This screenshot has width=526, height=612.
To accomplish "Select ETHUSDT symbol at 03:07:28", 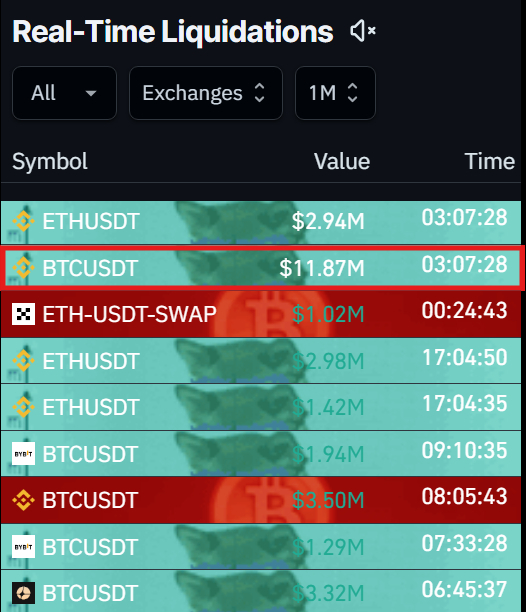I will 91,221.
